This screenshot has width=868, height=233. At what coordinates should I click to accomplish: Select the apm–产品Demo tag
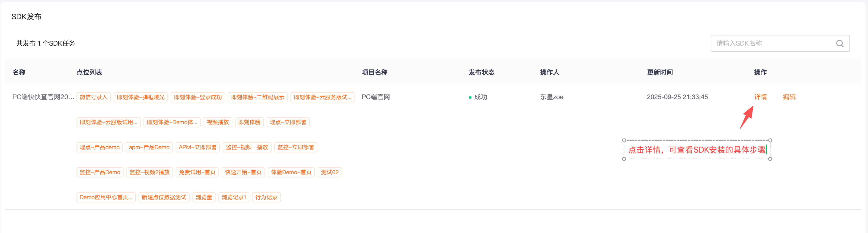click(149, 148)
